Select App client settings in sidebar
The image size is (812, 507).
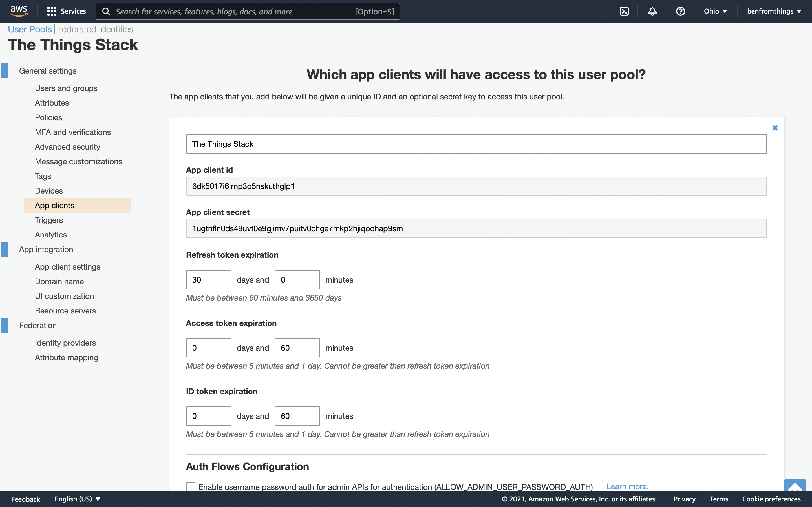pos(67,267)
